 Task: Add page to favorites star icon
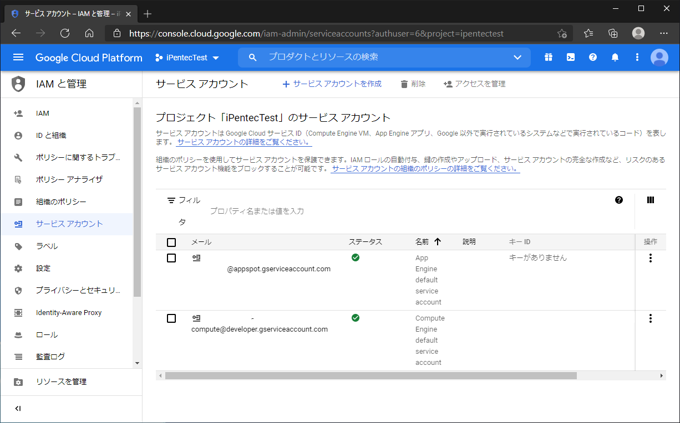tap(562, 33)
